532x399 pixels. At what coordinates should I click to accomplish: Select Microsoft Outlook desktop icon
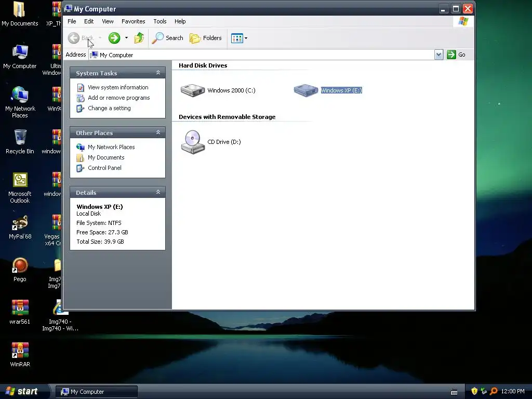click(x=20, y=188)
